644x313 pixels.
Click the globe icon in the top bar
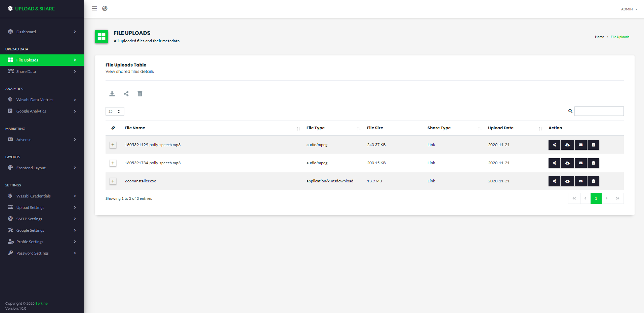pyautogui.click(x=105, y=9)
